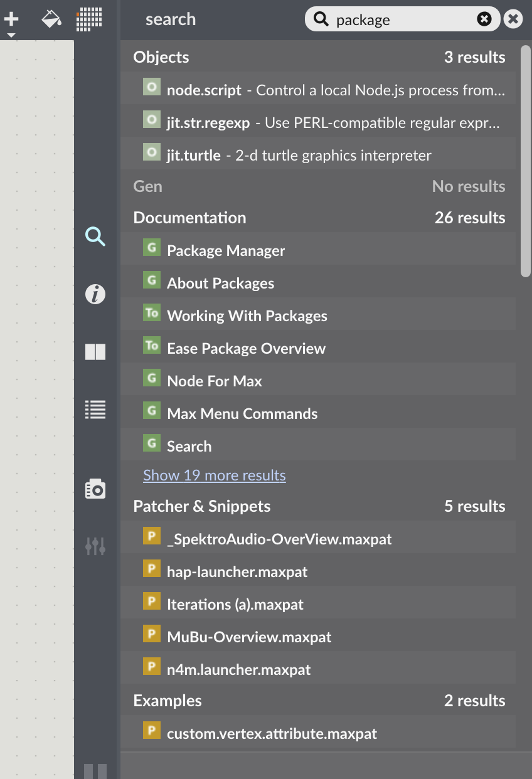Select the paint bucket format tool

point(51,19)
